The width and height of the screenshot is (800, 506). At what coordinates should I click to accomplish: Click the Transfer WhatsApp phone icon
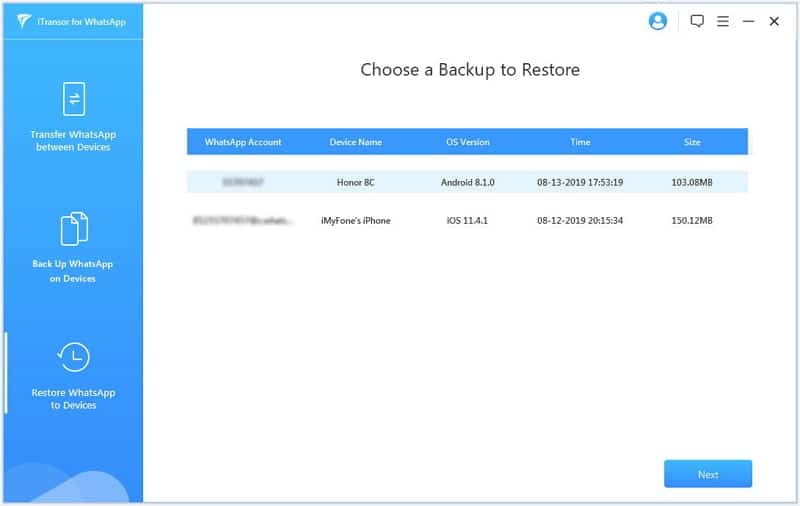coord(74,99)
